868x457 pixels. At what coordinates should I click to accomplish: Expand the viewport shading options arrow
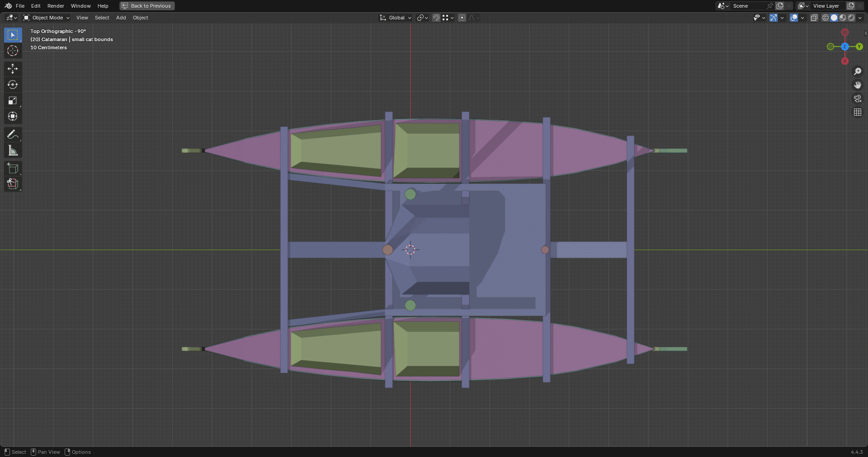point(860,18)
